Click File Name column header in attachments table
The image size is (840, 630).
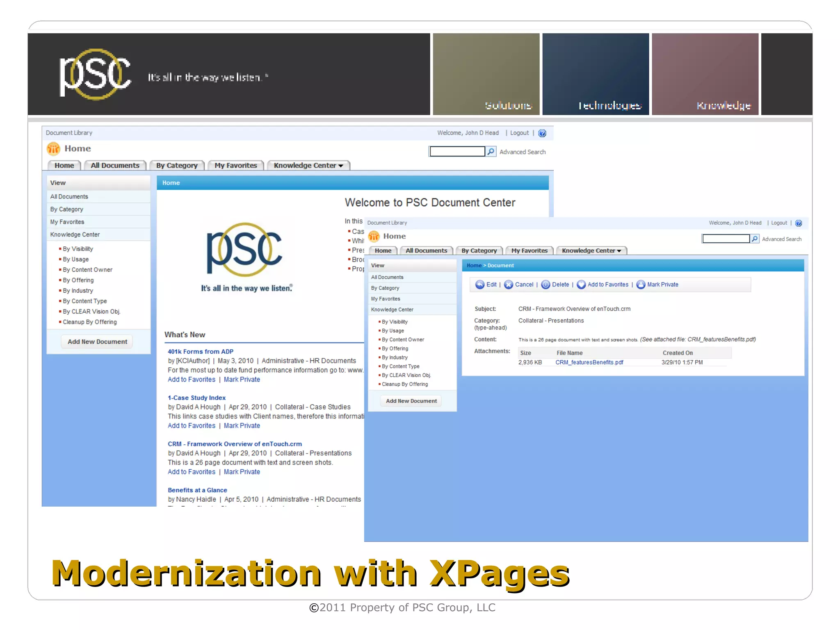coord(569,353)
